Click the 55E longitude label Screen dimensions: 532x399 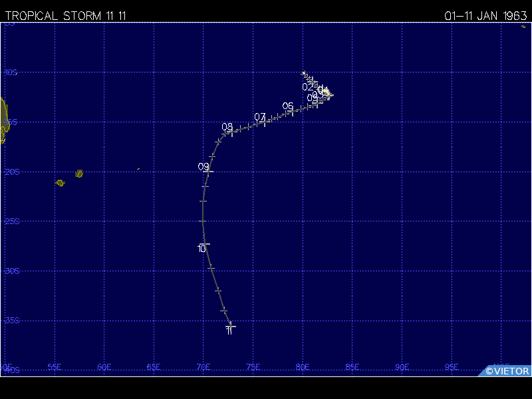pos(55,367)
